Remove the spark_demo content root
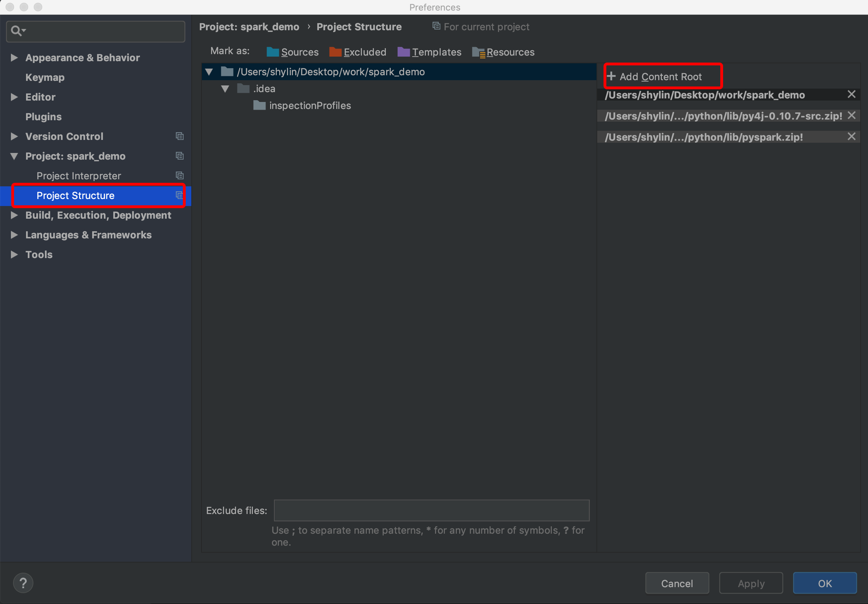This screenshot has width=868, height=604. coord(851,95)
